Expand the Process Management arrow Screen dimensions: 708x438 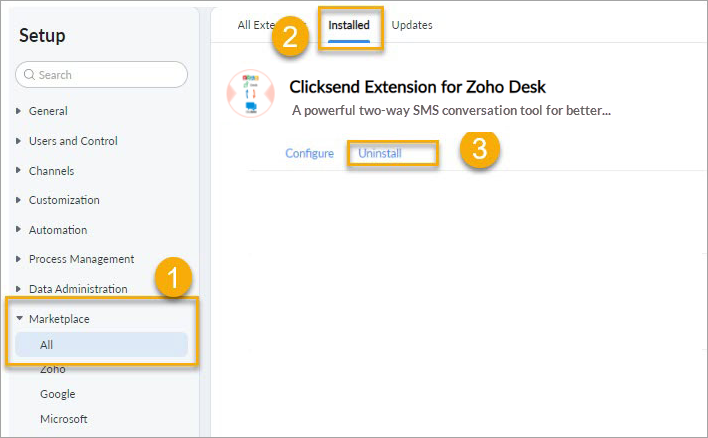point(19,259)
